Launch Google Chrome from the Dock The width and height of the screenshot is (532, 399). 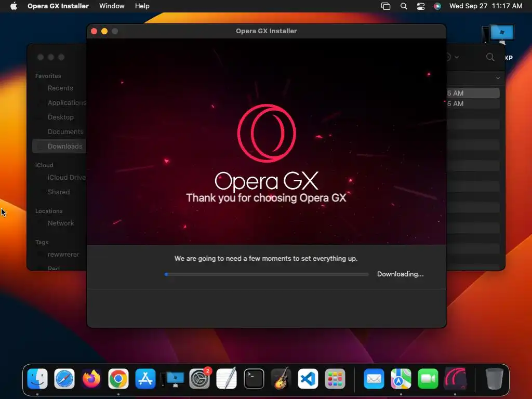[118, 379]
